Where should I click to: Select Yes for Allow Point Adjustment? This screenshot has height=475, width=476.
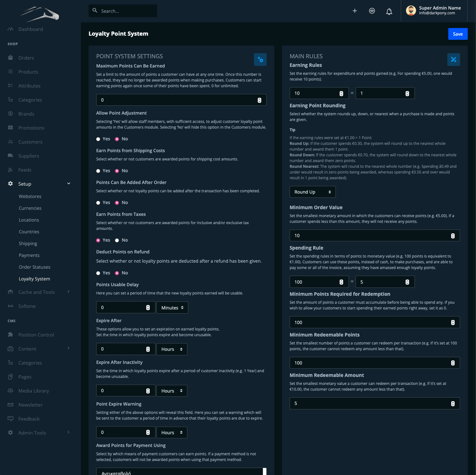[98, 139]
